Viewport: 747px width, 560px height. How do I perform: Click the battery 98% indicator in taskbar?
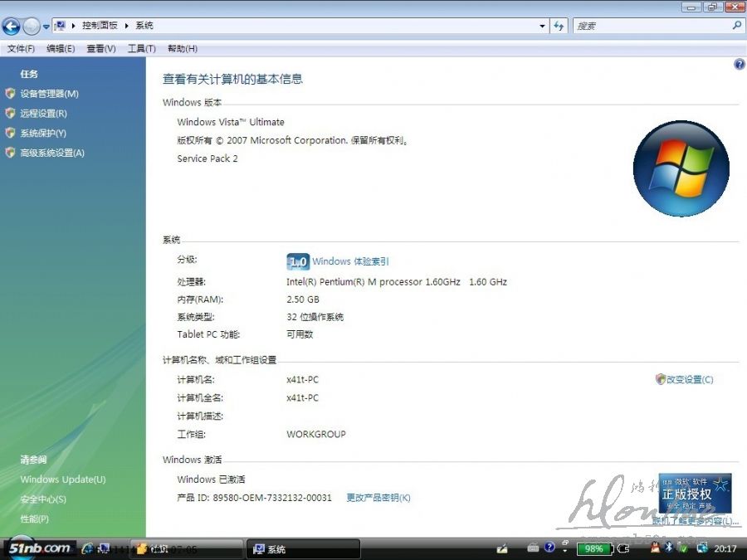pos(593,548)
